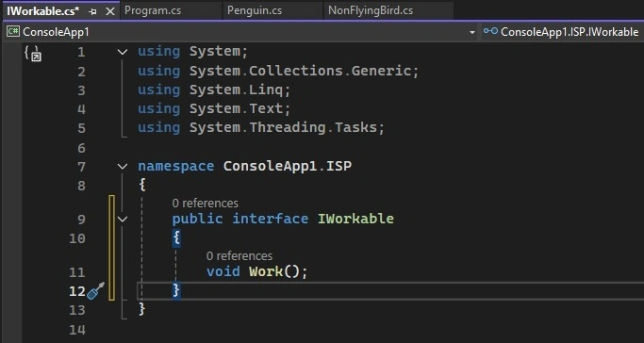Screen dimensions: 644x343
Task: Collapse the IWorkable interface at line 9
Action: [x=123, y=220]
